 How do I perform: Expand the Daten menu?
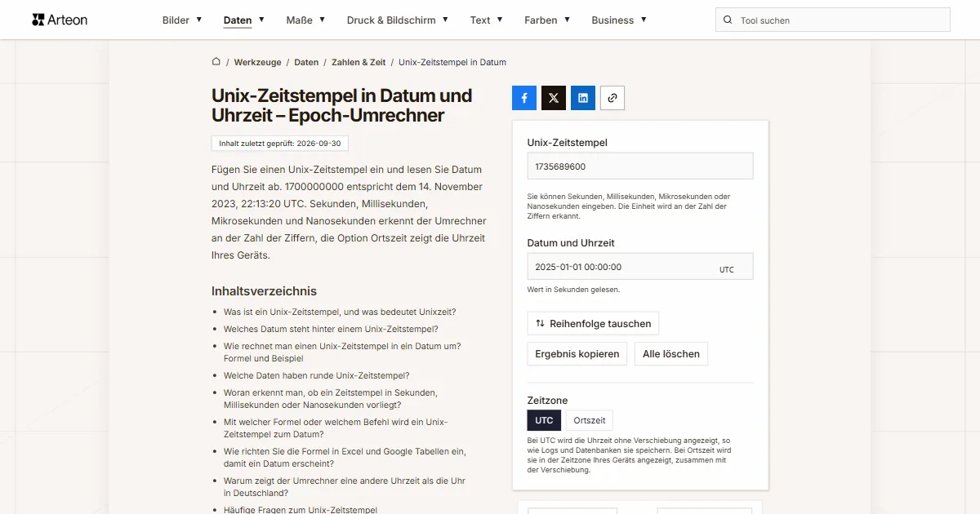pos(244,20)
